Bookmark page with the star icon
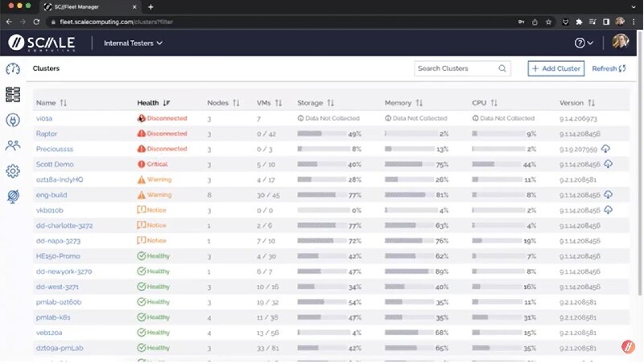 pos(548,22)
